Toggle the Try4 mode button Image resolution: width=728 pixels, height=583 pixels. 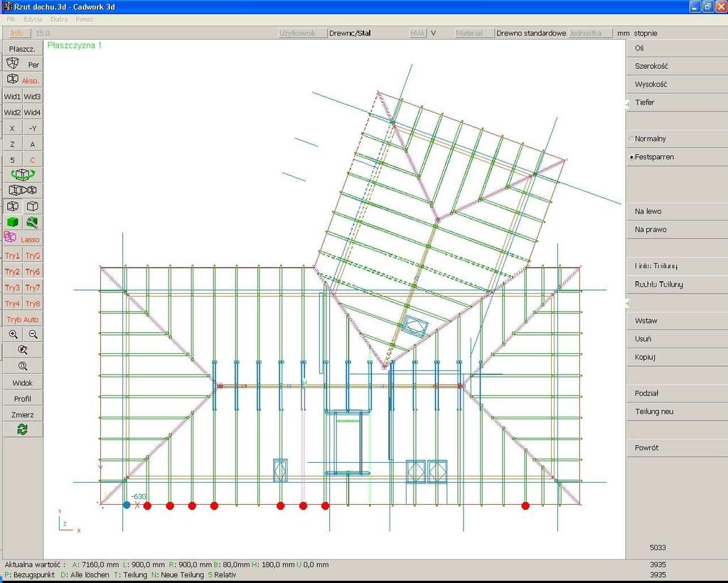(13, 304)
